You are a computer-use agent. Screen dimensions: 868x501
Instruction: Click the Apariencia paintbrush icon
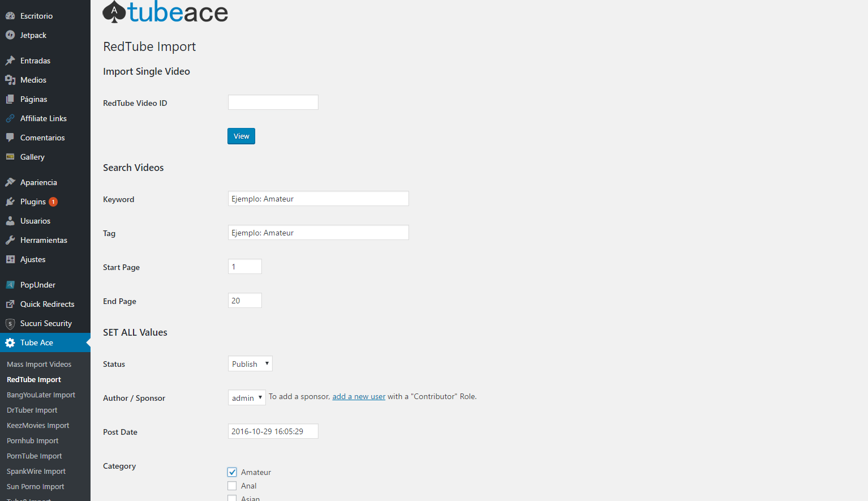(10, 182)
